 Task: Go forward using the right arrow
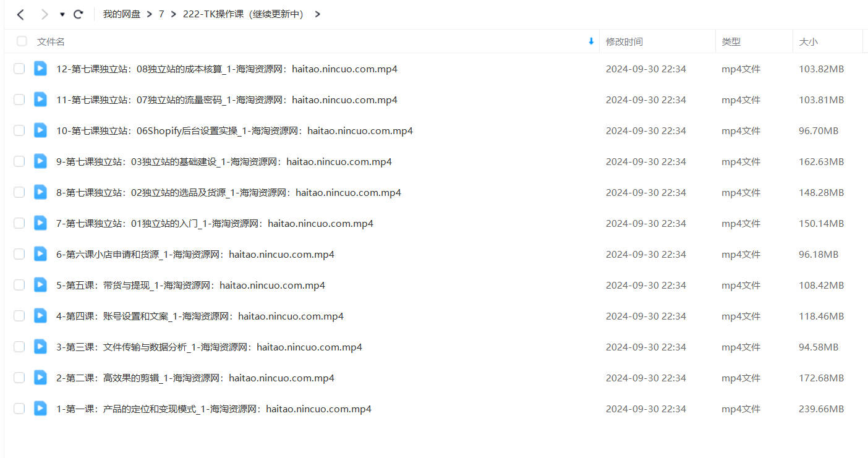tap(44, 14)
